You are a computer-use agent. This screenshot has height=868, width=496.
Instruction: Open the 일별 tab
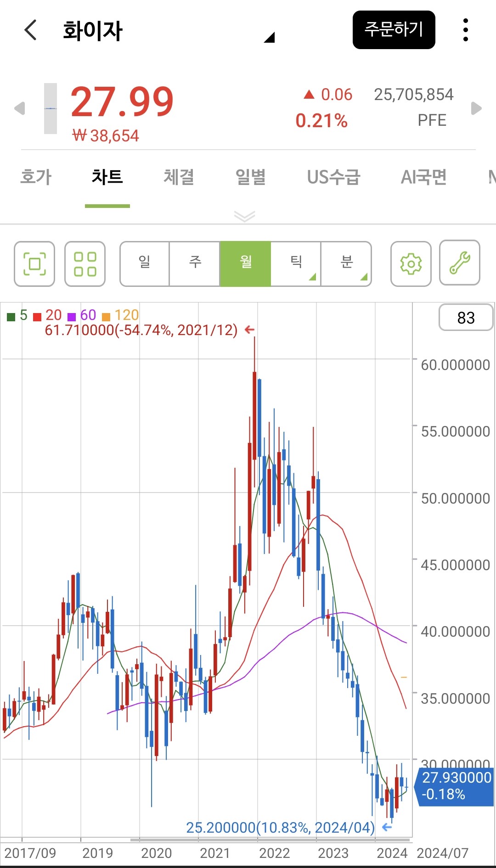tap(251, 177)
